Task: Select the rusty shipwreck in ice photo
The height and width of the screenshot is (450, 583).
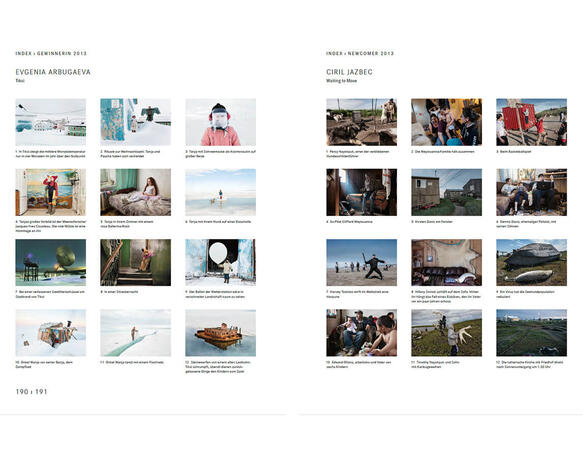Action: (220, 333)
